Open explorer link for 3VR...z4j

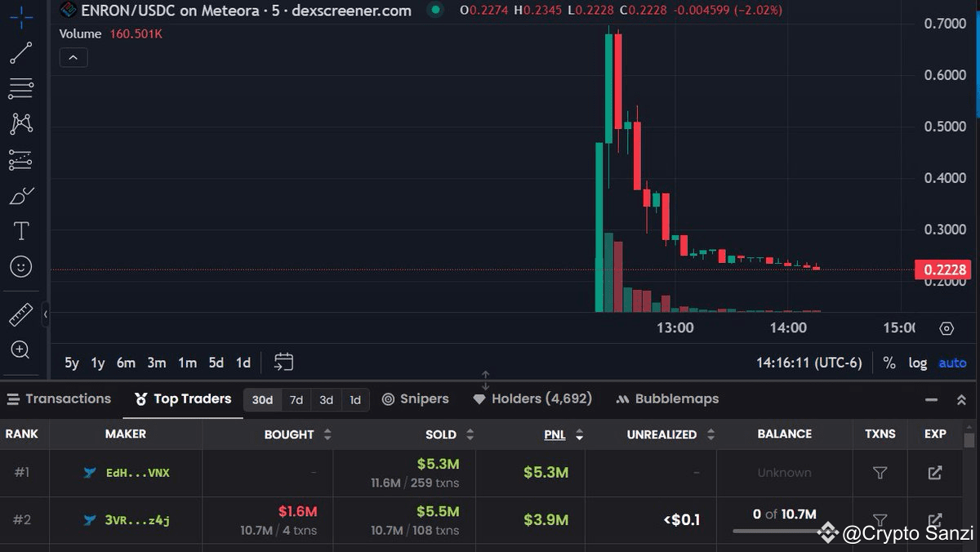[x=935, y=519]
